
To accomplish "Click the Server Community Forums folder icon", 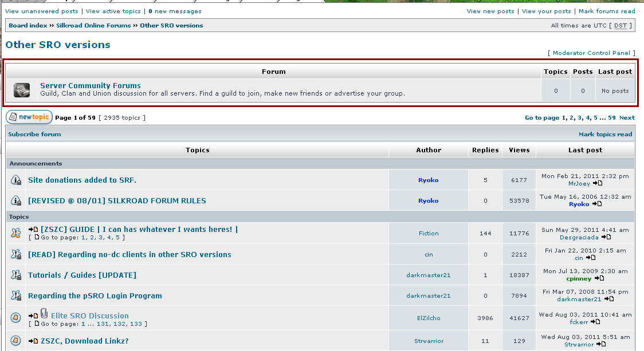I will 22,90.
